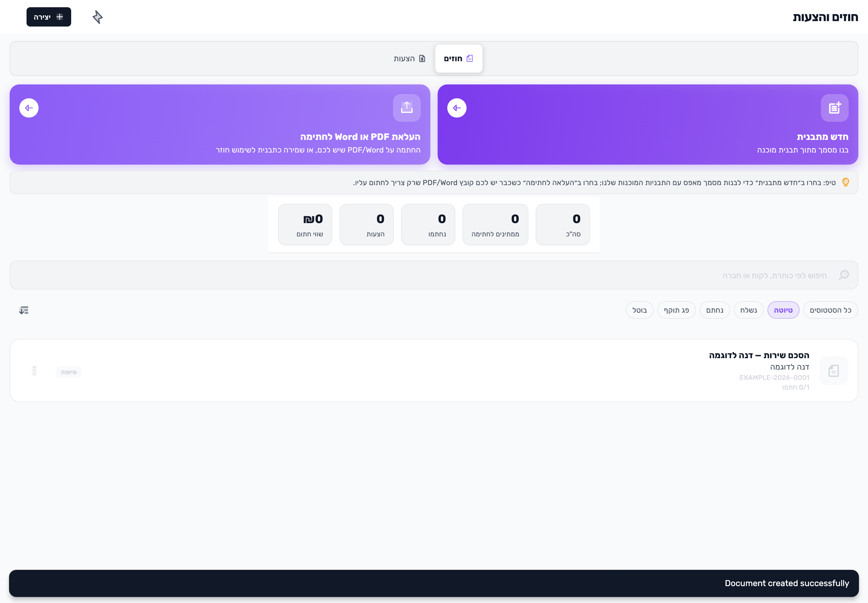This screenshot has width=868, height=603.
Task: Select the פג תוקף filter chip
Action: pyautogui.click(x=676, y=310)
